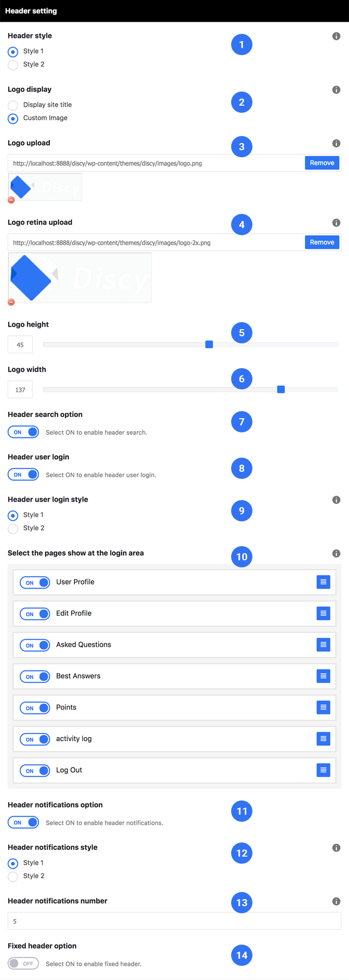
Task: Click Remove button for Logo upload
Action: [322, 163]
